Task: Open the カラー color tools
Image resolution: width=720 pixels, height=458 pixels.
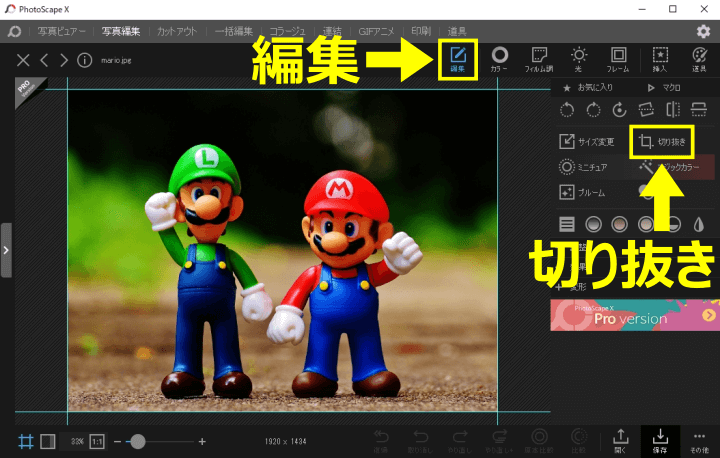Action: [x=499, y=60]
